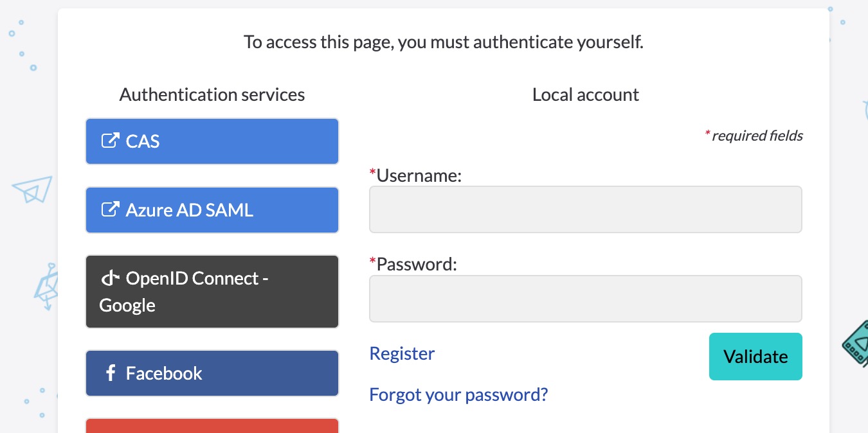
Task: Log in using the Facebook button
Action: click(x=212, y=373)
